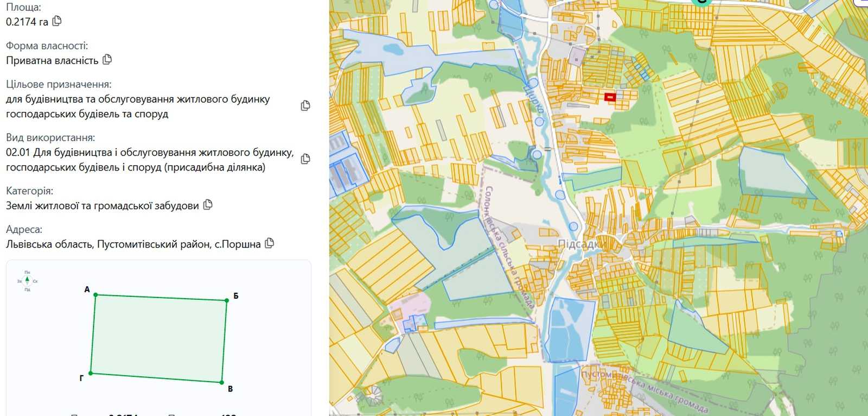Click the Форма власності field label
Screen dimensions: 868x416
[x=47, y=46]
